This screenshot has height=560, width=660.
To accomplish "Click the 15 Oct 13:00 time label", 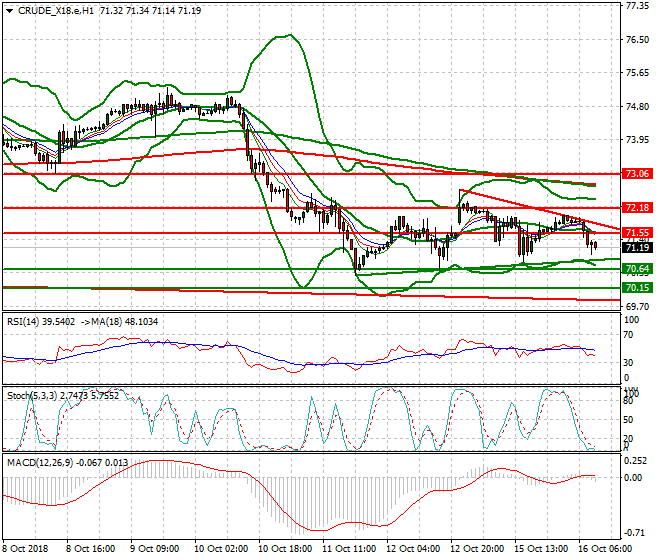I will (541, 549).
